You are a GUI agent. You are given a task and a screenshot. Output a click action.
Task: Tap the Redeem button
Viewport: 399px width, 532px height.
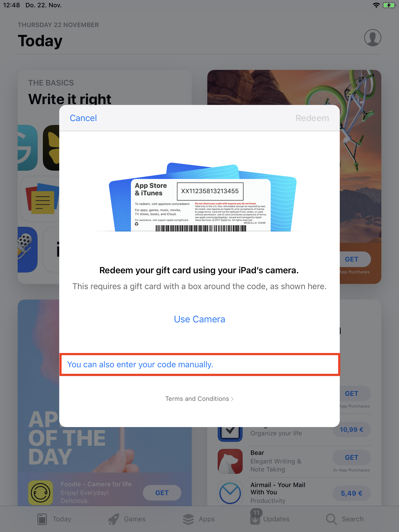coord(312,118)
